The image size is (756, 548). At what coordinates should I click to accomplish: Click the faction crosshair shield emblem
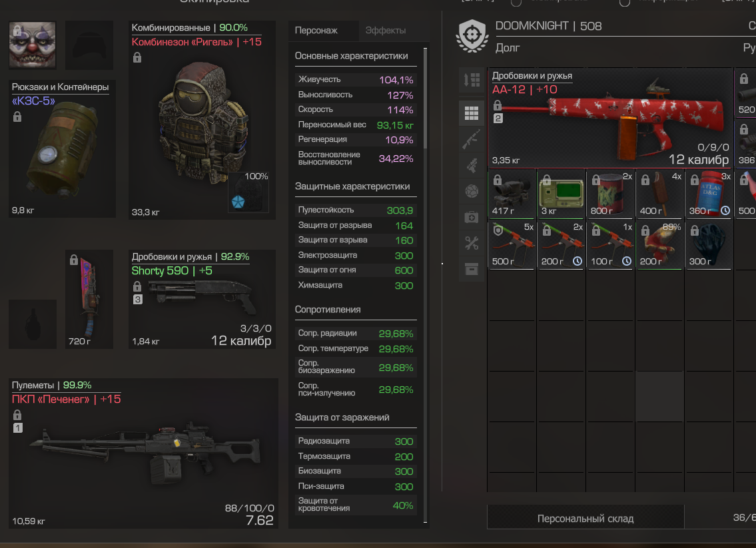click(x=472, y=36)
